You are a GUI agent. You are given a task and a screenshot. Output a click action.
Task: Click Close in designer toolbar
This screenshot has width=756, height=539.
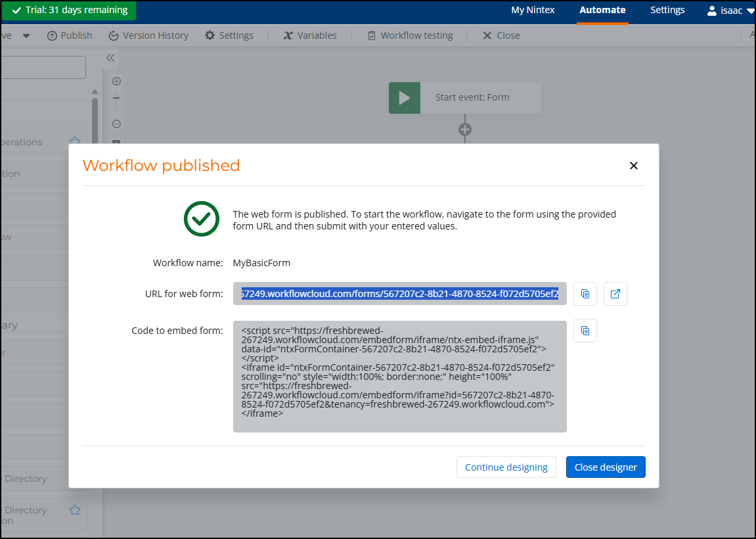pos(501,35)
